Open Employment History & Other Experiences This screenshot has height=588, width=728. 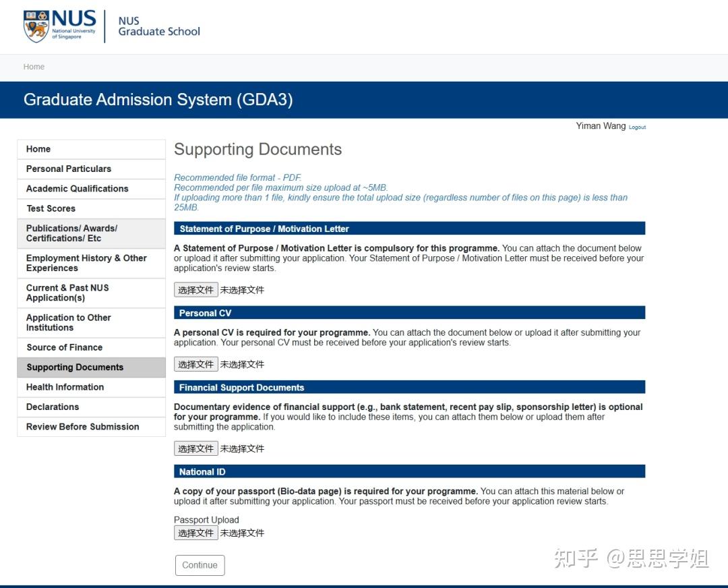point(86,263)
